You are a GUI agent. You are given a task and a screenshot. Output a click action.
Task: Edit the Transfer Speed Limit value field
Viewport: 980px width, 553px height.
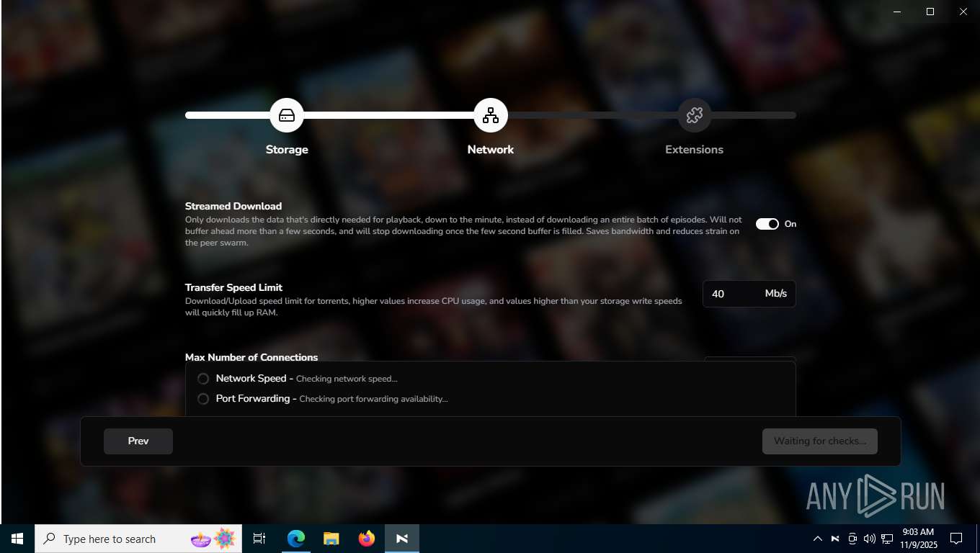click(749, 294)
